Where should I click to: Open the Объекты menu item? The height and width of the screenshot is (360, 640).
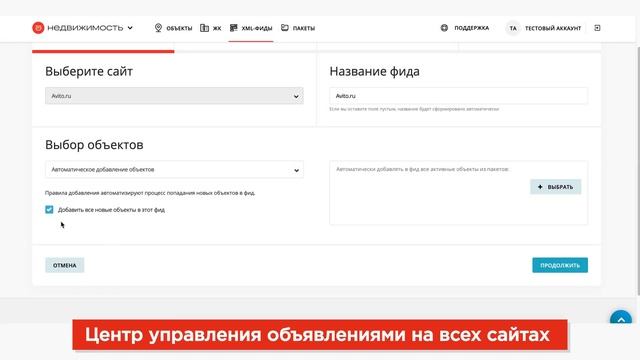[179, 28]
